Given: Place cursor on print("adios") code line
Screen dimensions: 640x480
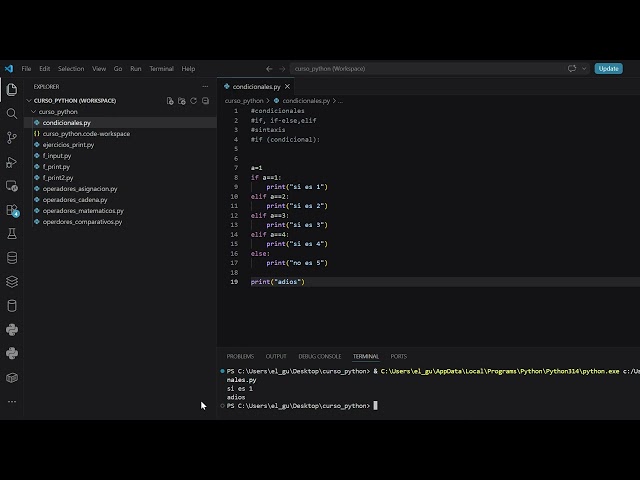Looking at the screenshot, I should (x=278, y=282).
